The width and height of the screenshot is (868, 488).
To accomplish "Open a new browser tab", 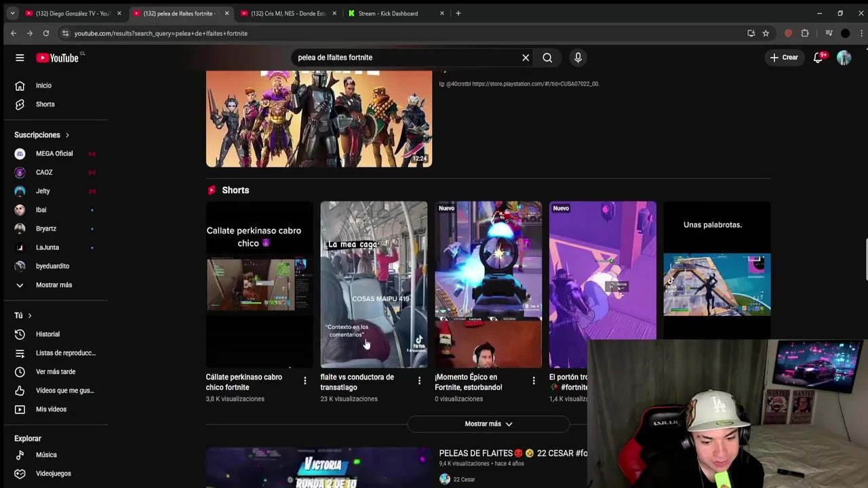I will (x=458, y=14).
